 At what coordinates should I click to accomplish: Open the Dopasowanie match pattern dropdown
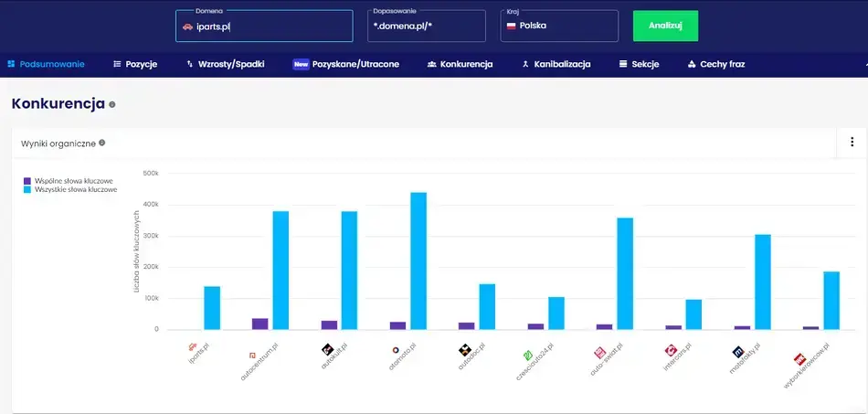point(428,27)
